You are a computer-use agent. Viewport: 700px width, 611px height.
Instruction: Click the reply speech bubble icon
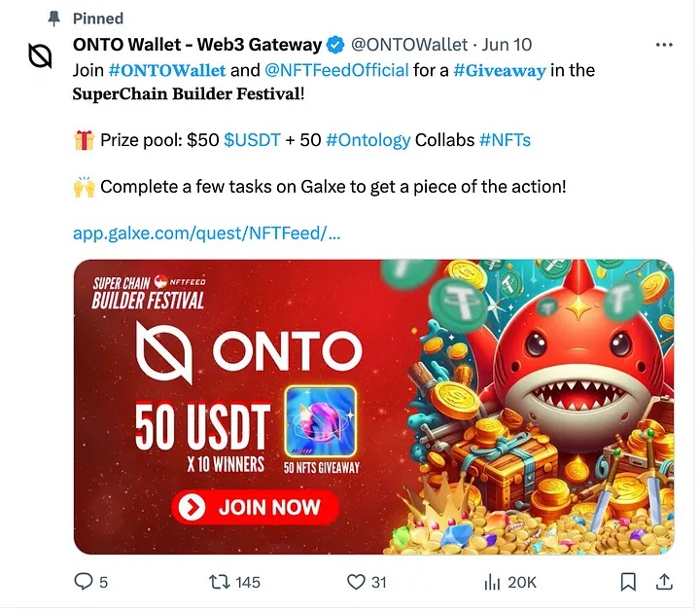(x=83, y=582)
